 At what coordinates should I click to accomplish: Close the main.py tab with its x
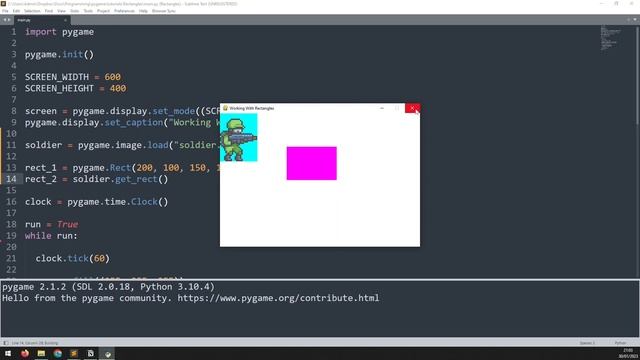65,20
